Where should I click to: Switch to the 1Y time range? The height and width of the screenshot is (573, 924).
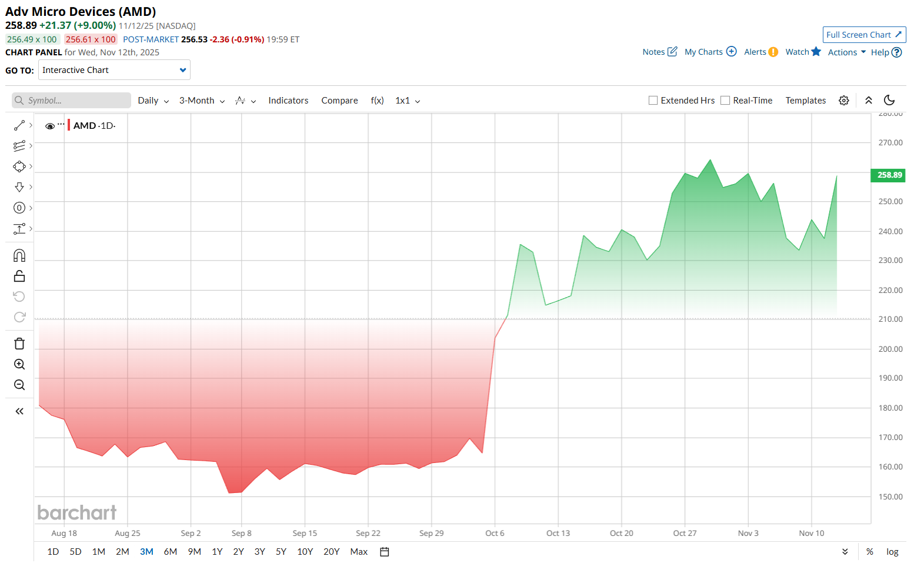point(217,552)
